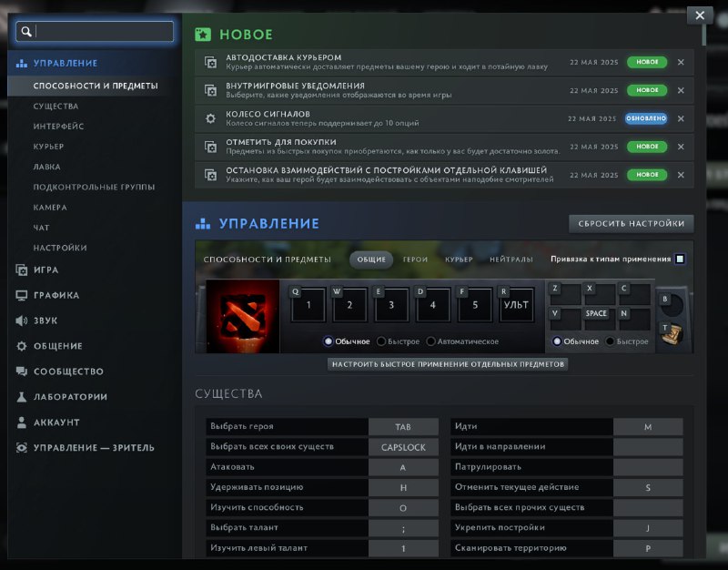
Task: Open КАМЕРА subsection in sidebar
Action: (x=50, y=208)
